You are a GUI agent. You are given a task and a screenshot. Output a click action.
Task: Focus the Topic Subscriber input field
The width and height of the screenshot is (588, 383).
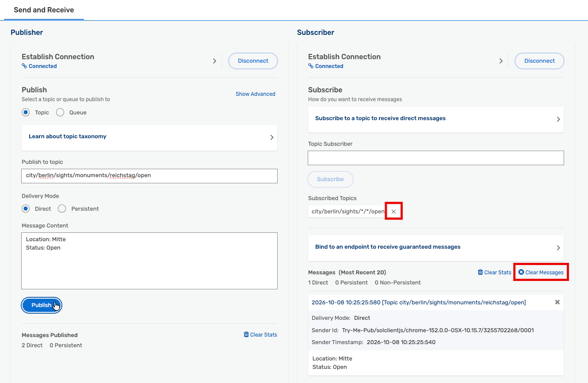[x=436, y=158]
